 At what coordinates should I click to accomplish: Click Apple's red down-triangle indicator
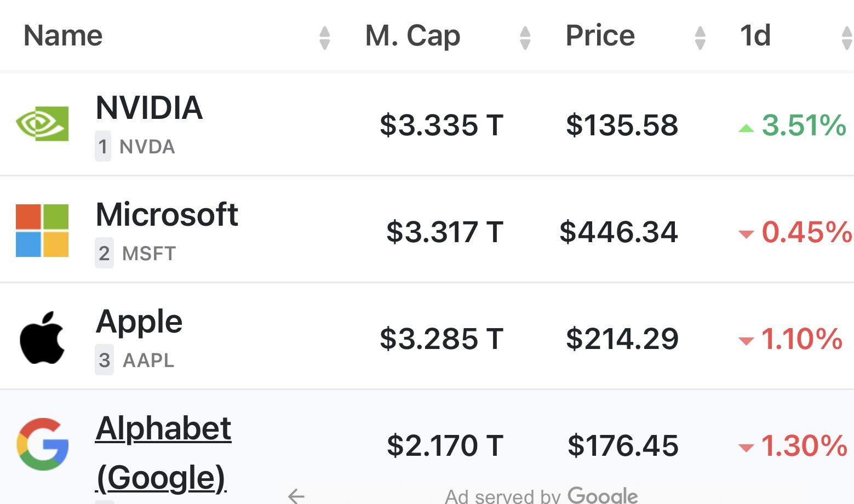(x=746, y=342)
